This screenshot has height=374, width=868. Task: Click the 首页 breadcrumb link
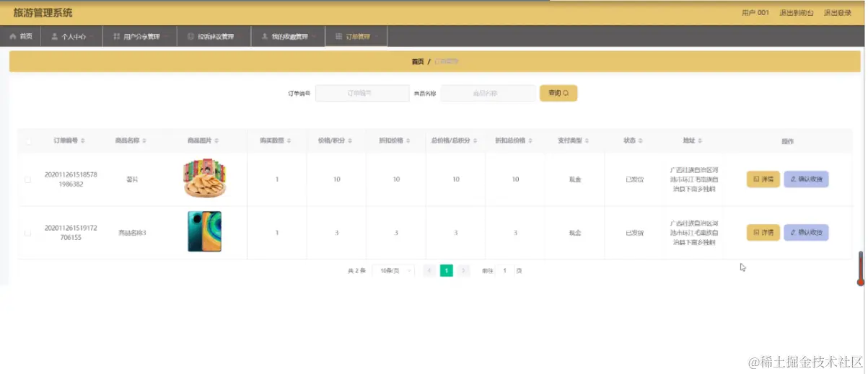pyautogui.click(x=418, y=61)
